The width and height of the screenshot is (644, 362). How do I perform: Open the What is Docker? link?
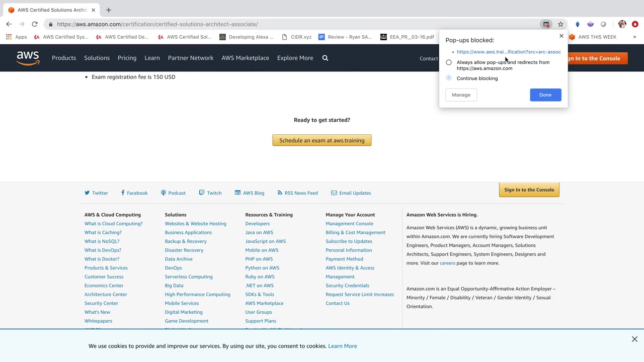[102, 259]
